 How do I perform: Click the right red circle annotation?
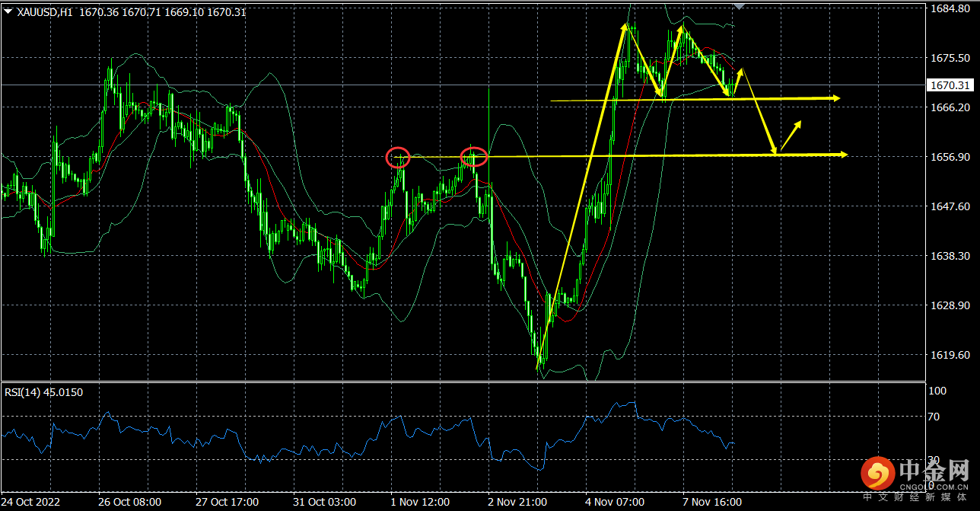click(474, 157)
